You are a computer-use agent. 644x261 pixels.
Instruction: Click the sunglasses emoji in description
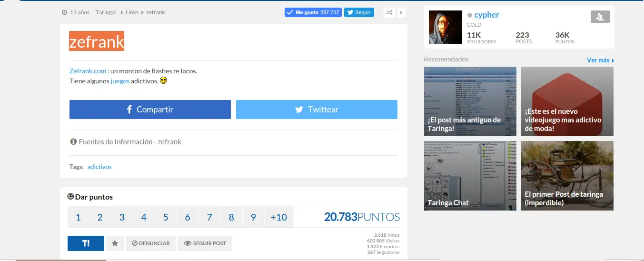coord(164,81)
